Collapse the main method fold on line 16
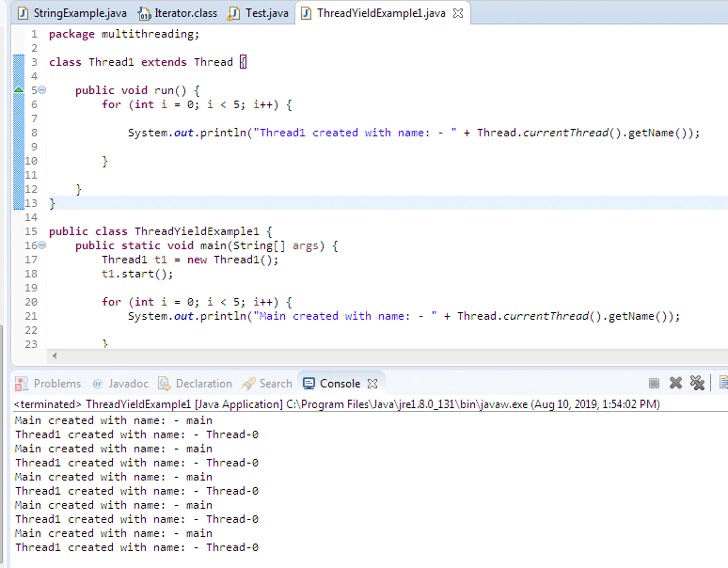This screenshot has width=728, height=568. pos(41,245)
